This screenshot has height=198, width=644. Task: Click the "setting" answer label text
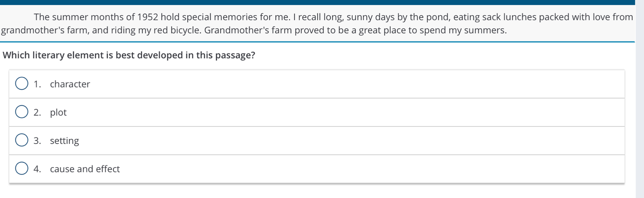tap(64, 141)
